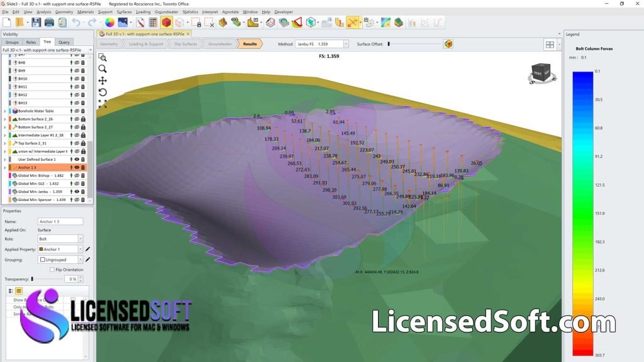Expand Bottom Surface 2_26 node

pyautogui.click(x=5, y=119)
